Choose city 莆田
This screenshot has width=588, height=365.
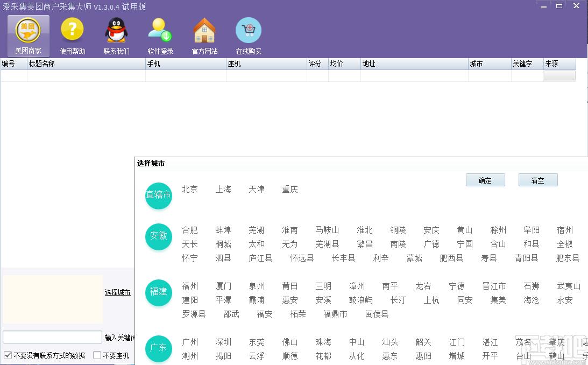(290, 286)
